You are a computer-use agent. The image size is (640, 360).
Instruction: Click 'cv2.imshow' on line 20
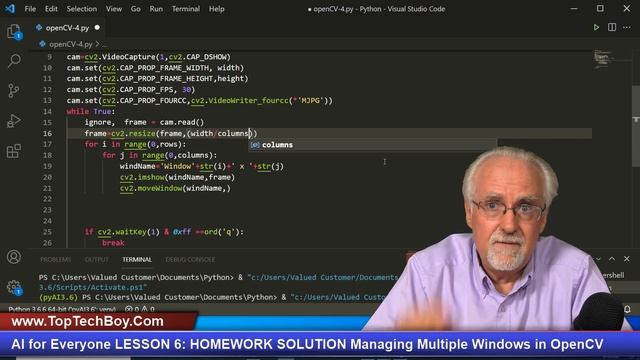point(142,177)
